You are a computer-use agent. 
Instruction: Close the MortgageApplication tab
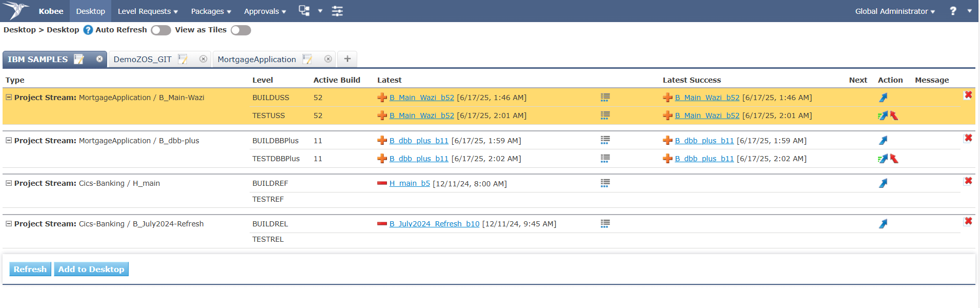tap(328, 59)
